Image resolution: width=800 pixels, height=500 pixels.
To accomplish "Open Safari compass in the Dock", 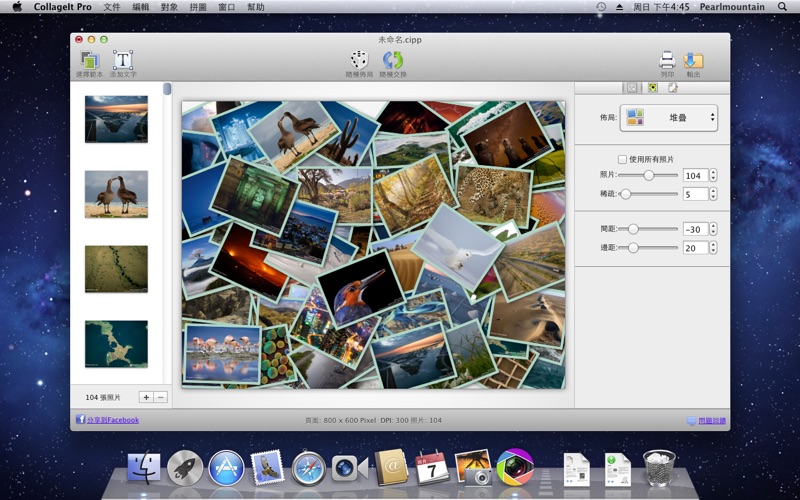I will tap(309, 468).
